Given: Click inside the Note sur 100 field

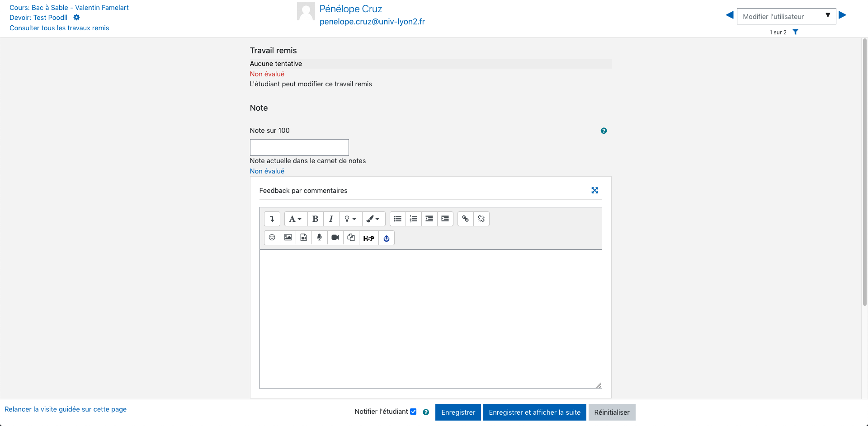Looking at the screenshot, I should coord(299,147).
